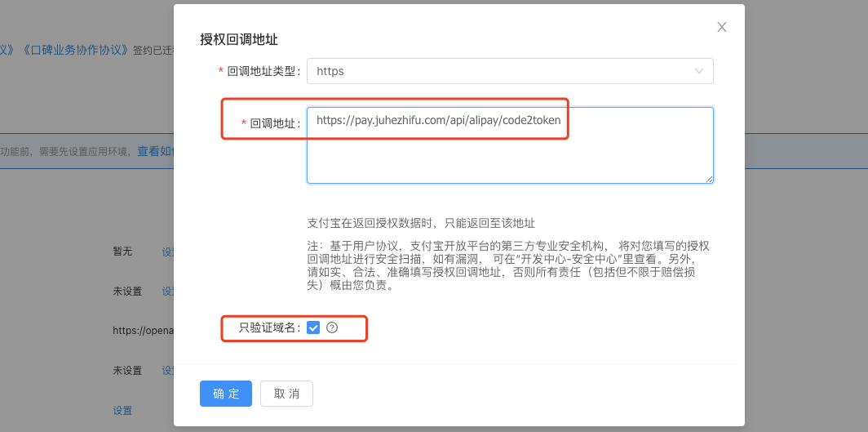Image resolution: width=868 pixels, height=432 pixels.
Task: Click the 设置 link next to 暂无
Action: (x=168, y=252)
